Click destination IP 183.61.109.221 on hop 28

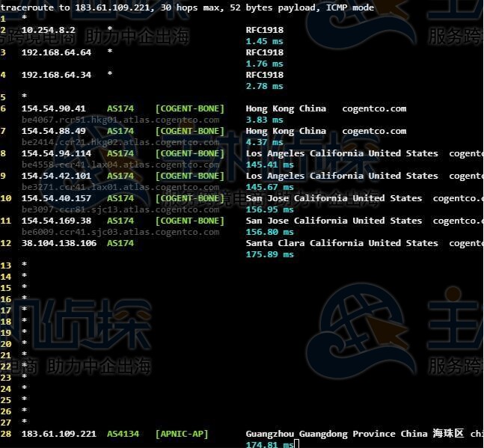pos(59,434)
